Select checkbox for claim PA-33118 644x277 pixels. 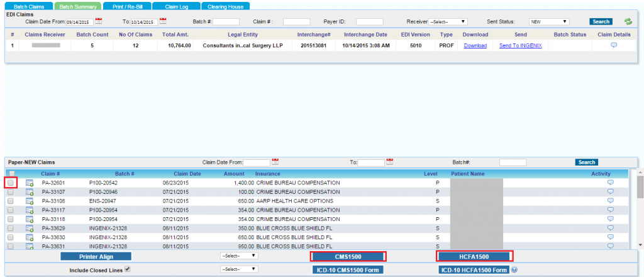click(11, 219)
